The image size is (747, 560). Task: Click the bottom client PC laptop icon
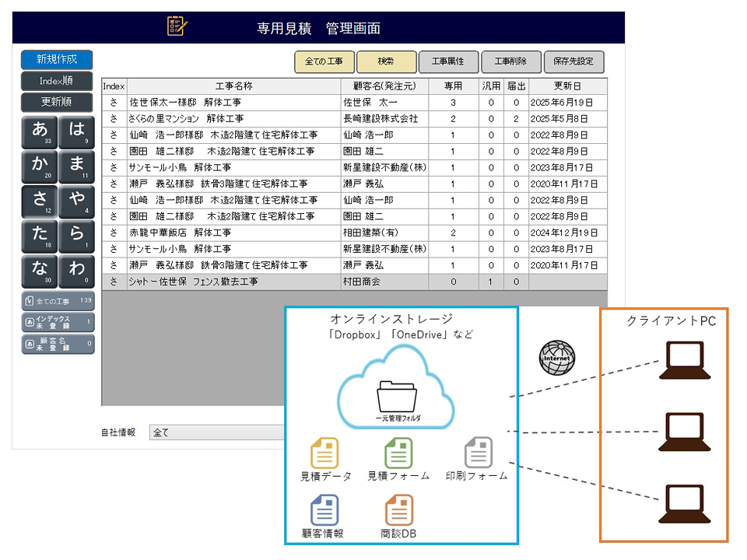(x=685, y=504)
